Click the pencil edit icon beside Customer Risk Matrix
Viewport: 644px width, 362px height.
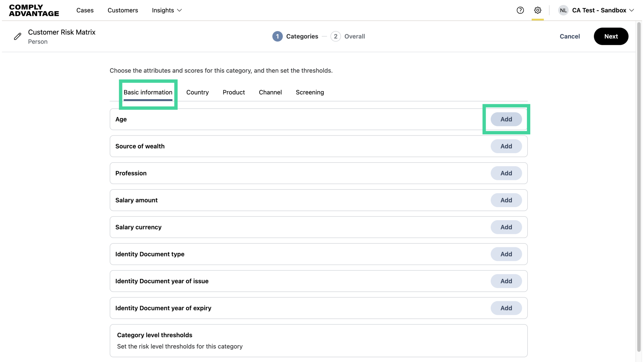[17, 37]
